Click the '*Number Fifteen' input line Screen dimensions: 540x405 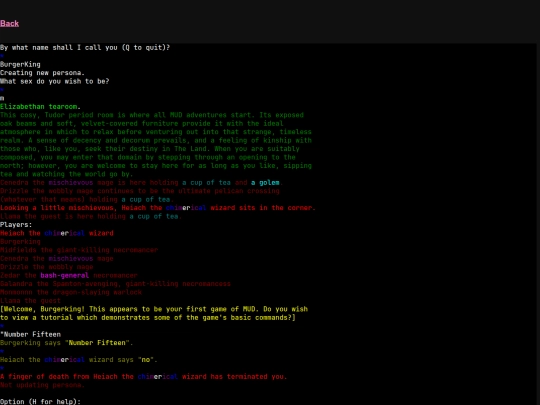[30, 334]
